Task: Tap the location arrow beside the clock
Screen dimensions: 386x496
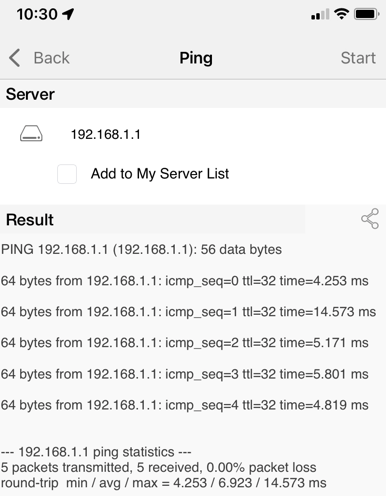Action: 68,14
